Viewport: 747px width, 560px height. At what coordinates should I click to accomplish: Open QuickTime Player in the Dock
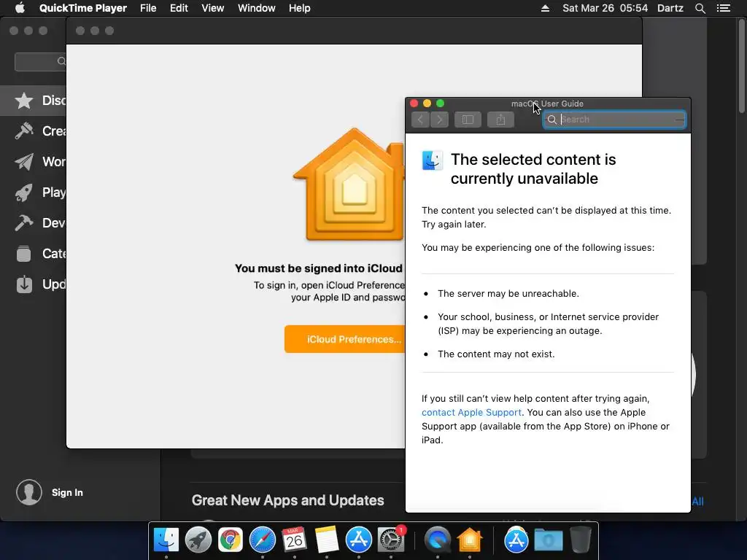click(438, 540)
